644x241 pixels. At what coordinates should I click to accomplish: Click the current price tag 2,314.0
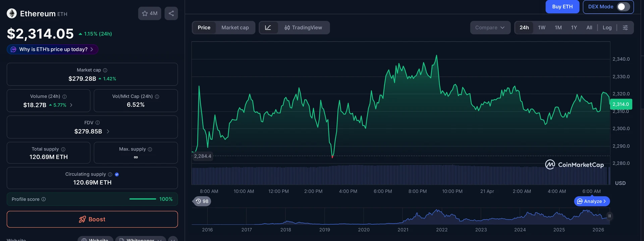click(x=621, y=104)
